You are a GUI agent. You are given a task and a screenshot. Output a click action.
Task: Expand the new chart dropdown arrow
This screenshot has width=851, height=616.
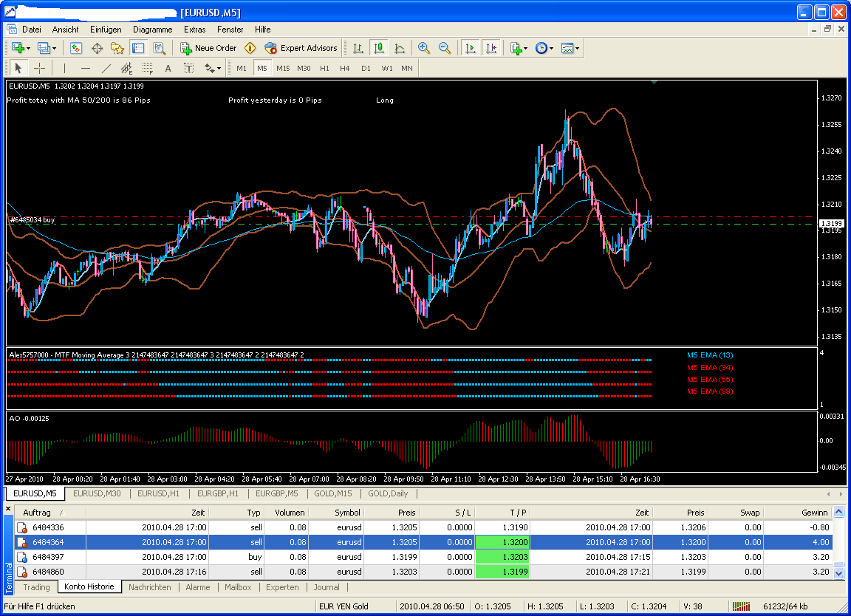[x=28, y=48]
